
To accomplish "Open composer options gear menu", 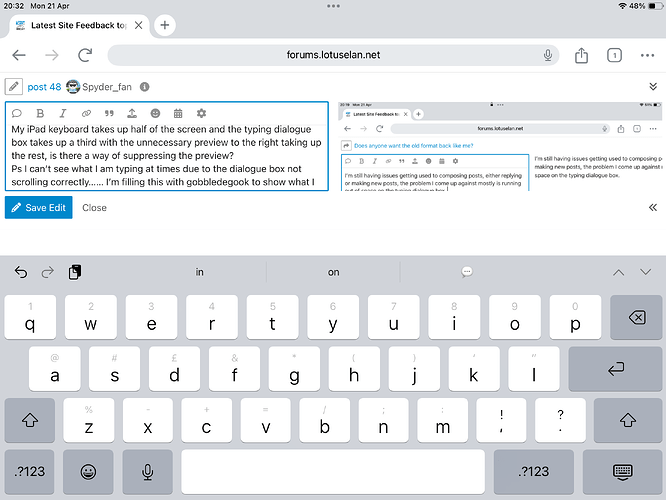I will coord(201,113).
